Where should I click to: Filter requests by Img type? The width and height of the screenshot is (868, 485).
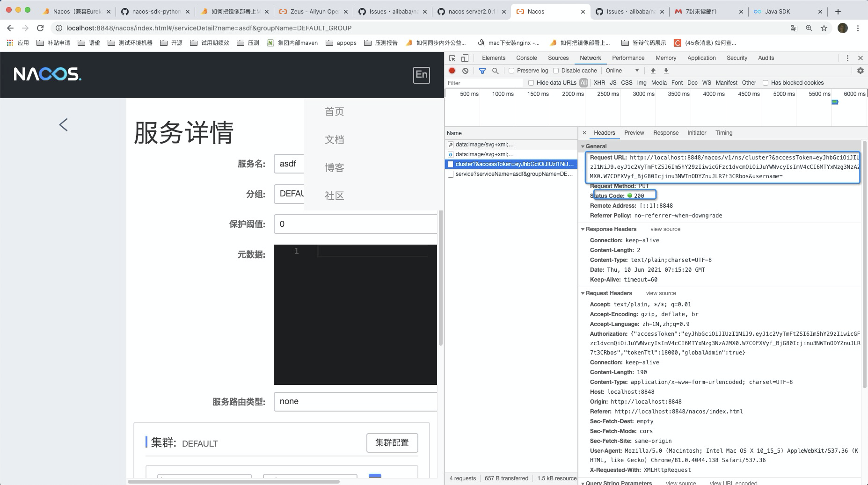(642, 83)
